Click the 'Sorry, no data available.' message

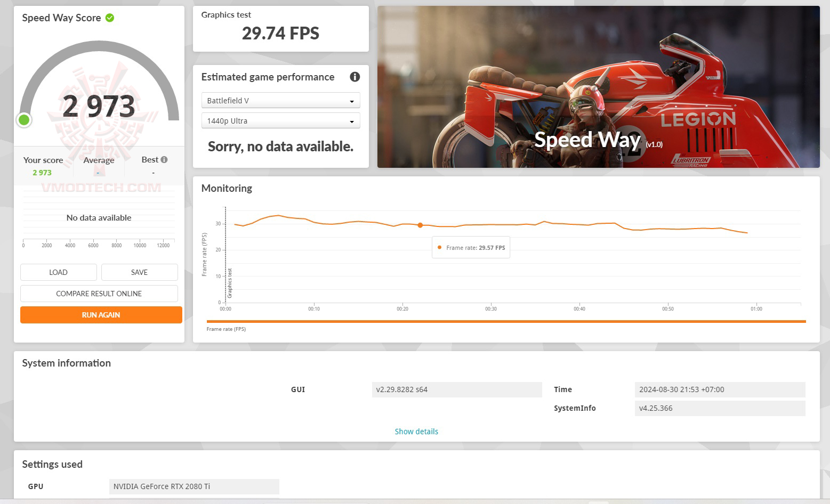coord(280,147)
